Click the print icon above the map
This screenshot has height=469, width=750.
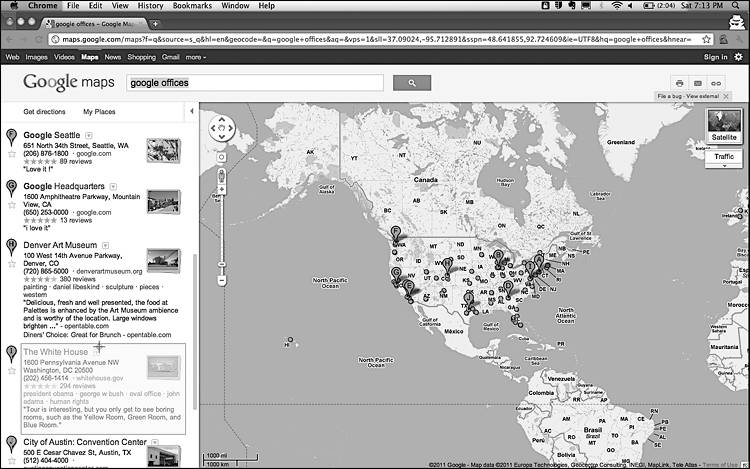(680, 83)
